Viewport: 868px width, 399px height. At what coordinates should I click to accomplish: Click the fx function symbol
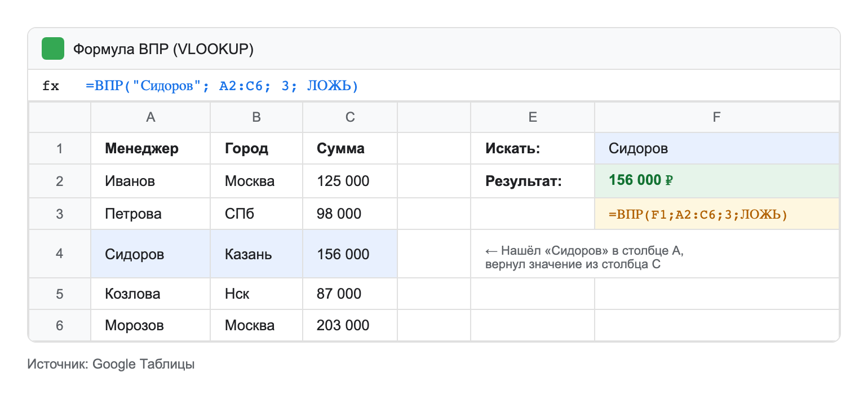(x=51, y=85)
